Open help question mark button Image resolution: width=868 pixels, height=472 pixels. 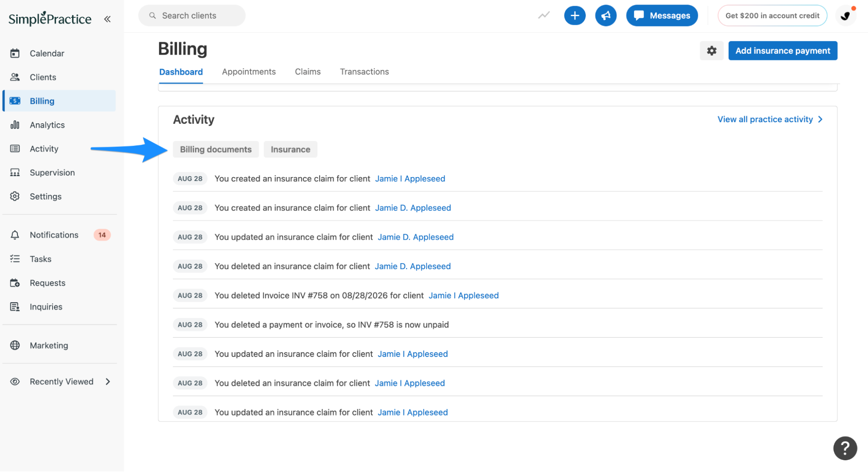[845, 448]
